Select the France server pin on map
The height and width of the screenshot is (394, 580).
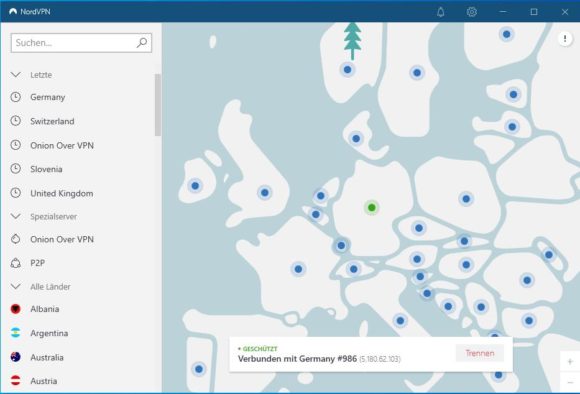point(298,269)
